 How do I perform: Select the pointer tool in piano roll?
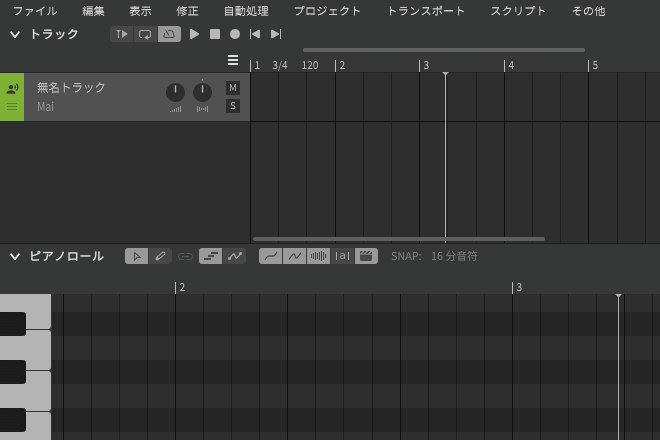pyautogui.click(x=137, y=256)
